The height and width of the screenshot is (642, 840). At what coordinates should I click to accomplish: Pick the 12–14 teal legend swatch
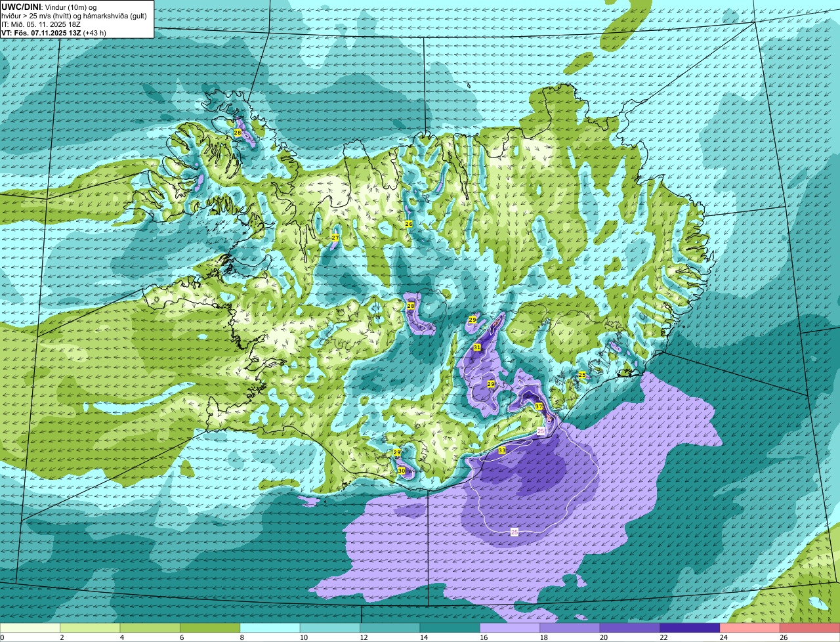(390, 628)
